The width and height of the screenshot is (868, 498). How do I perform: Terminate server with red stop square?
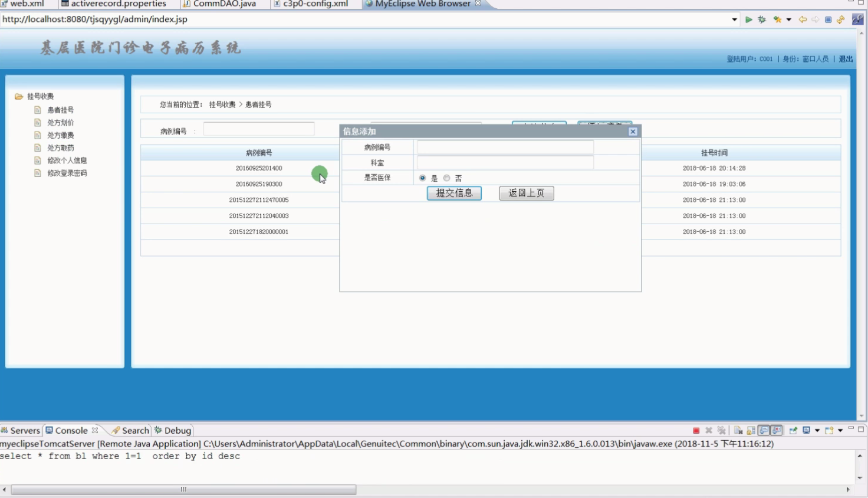[x=696, y=431]
